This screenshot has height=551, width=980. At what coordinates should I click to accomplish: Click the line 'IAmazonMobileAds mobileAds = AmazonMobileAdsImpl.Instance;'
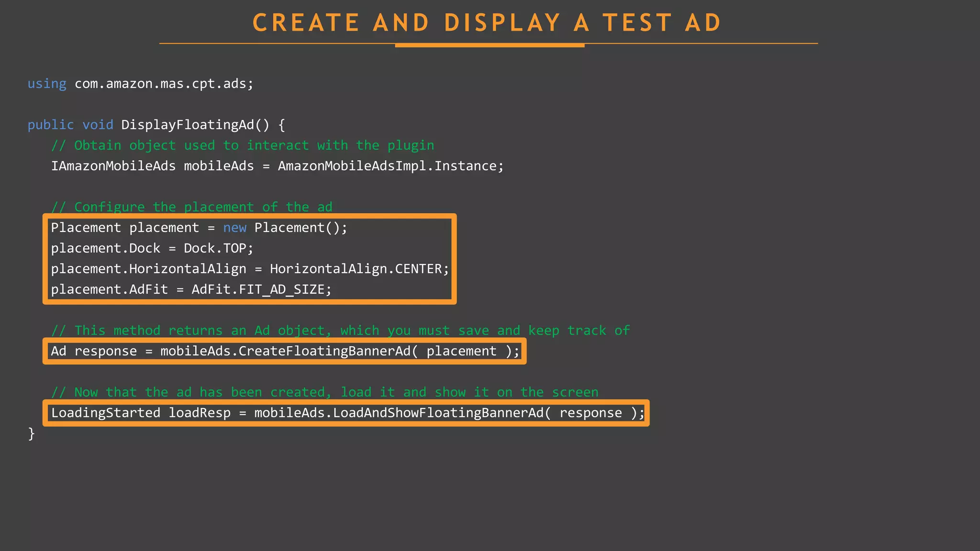coord(278,166)
